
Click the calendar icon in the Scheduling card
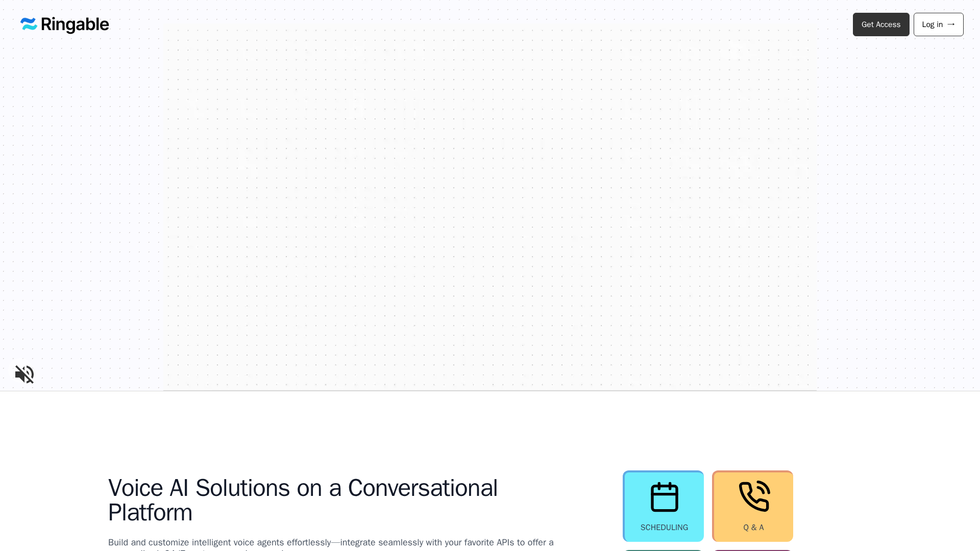pos(664,497)
